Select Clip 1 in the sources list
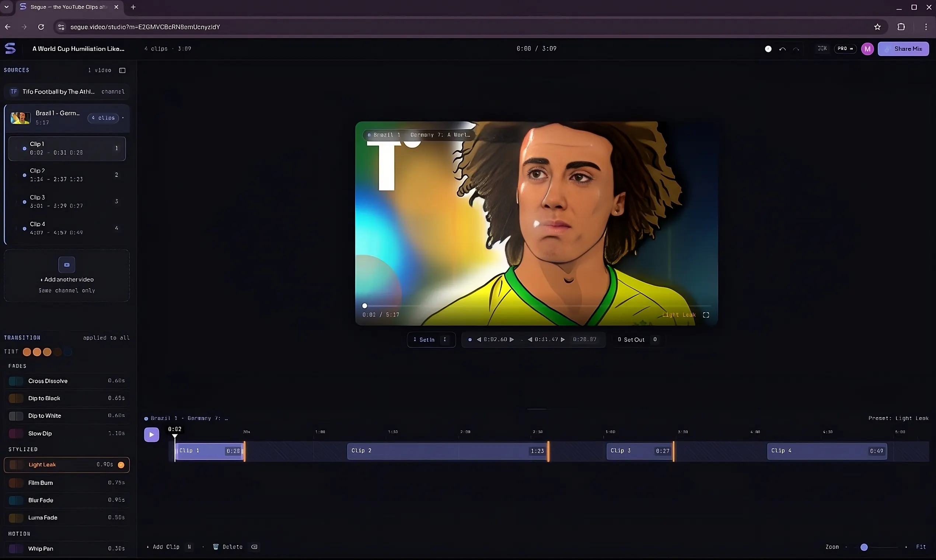936x560 pixels. [x=67, y=148]
